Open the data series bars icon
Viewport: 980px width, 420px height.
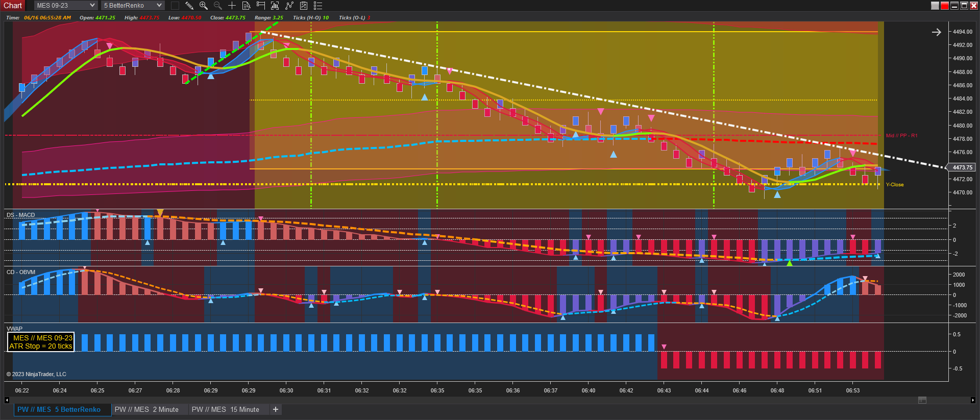coord(275,6)
